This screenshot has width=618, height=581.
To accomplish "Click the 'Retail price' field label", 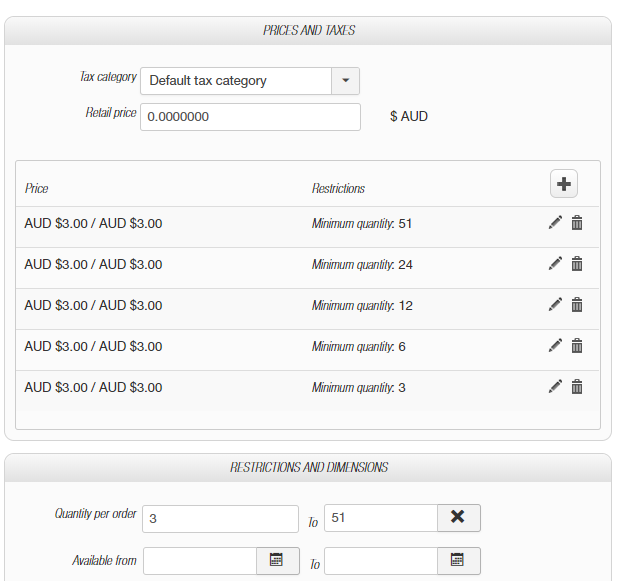I will 111,113.
